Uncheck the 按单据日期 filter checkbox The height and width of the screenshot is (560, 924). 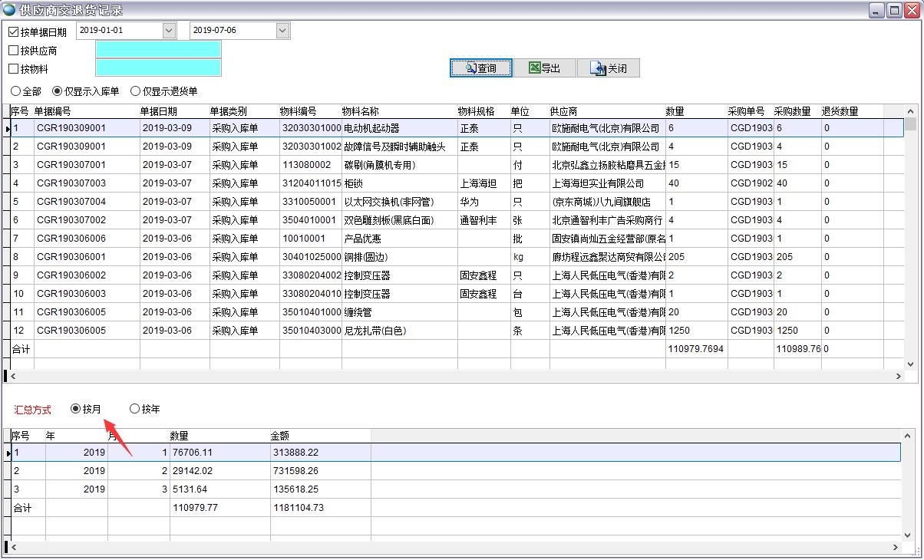[12, 29]
